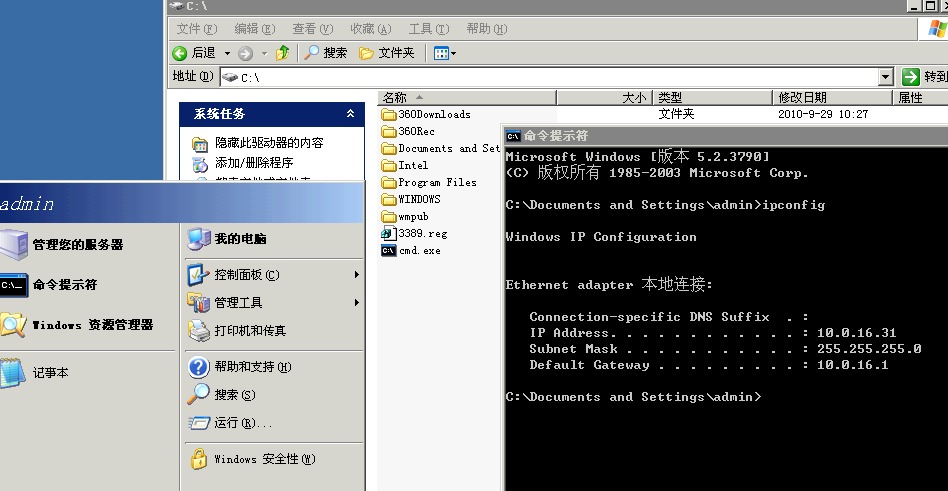Viewport: 948px width, 491px height.
Task: Open 记事本 from Start menu
Action: 34,372
